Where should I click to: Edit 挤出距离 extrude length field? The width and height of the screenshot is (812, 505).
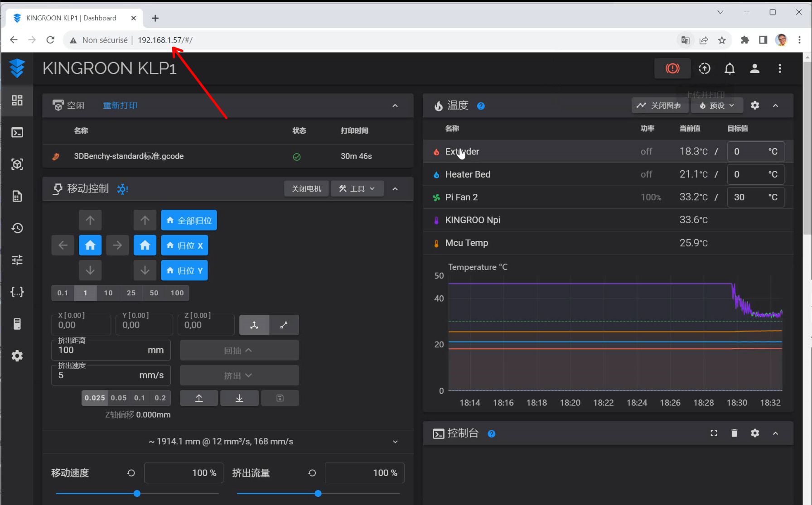coord(111,350)
